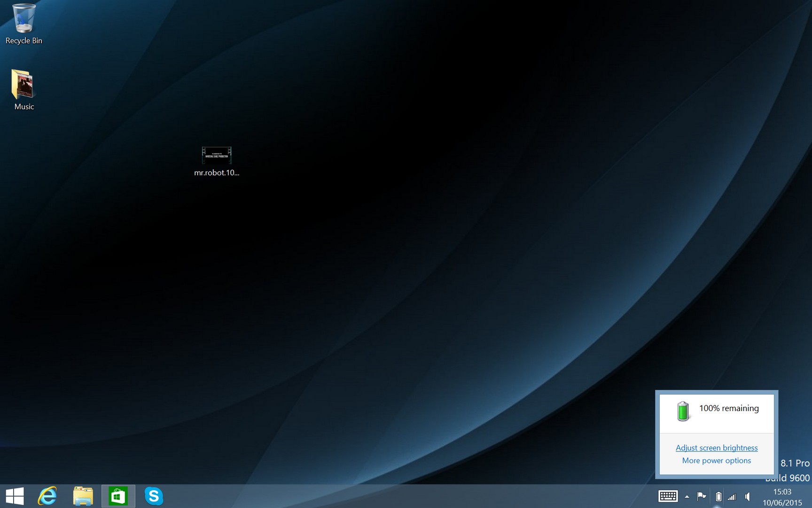This screenshot has width=812, height=508.
Task: Click the battery tray icon
Action: click(x=718, y=496)
